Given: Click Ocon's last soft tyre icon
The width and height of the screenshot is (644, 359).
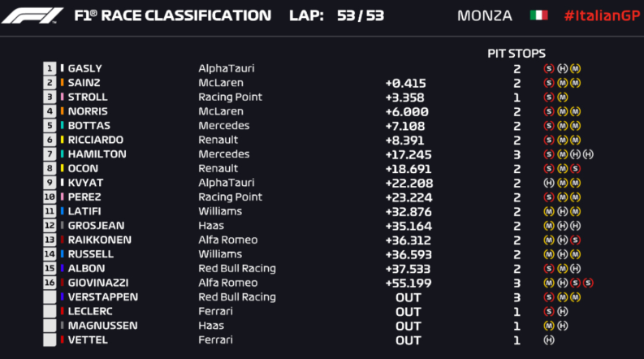Looking at the screenshot, I should pyautogui.click(x=575, y=168).
